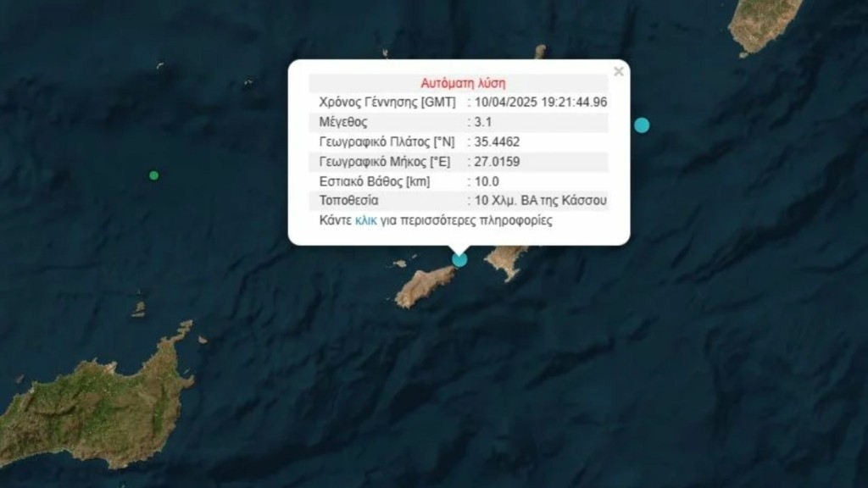868x488 pixels.
Task: Select the latitude value 35.4462
Action: coord(497,142)
